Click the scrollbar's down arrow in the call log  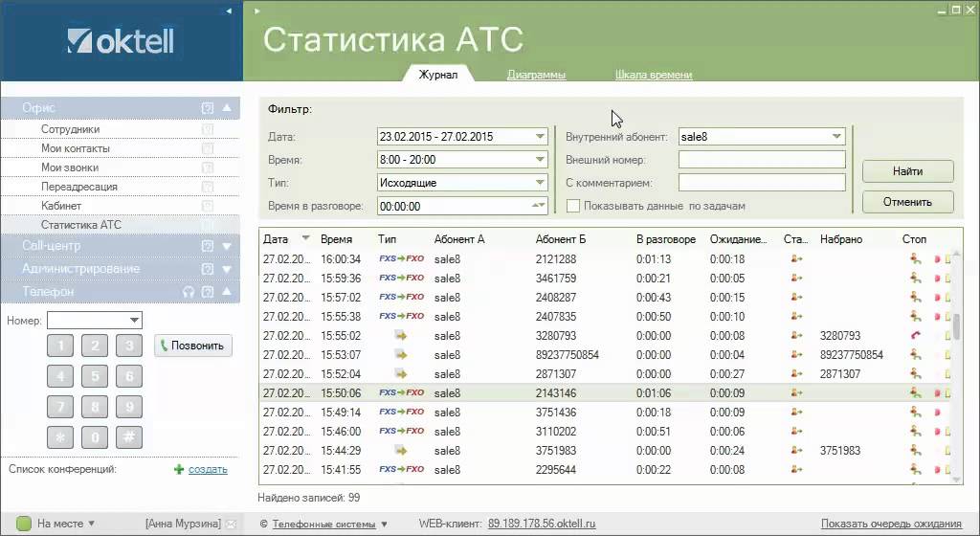pyautogui.click(x=956, y=480)
